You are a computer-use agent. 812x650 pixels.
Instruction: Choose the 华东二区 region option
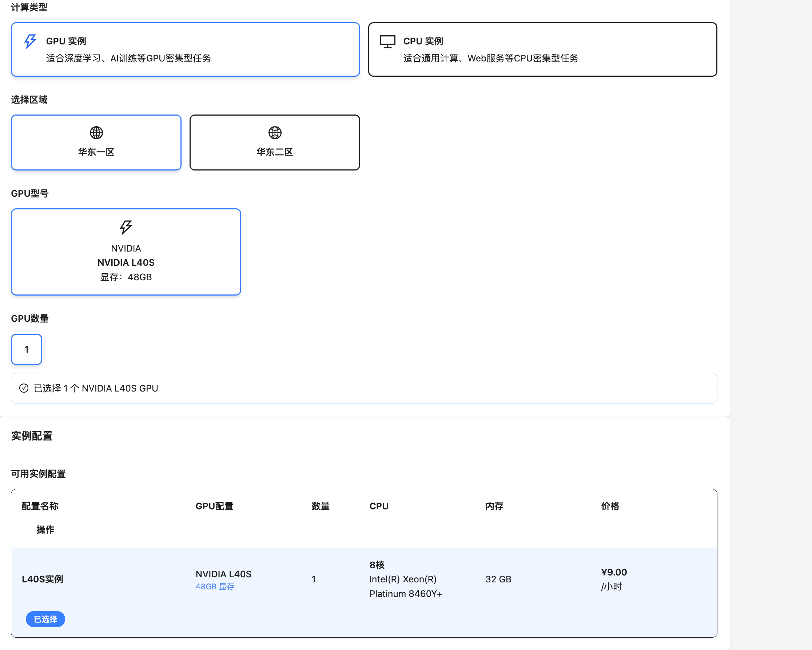(x=275, y=143)
